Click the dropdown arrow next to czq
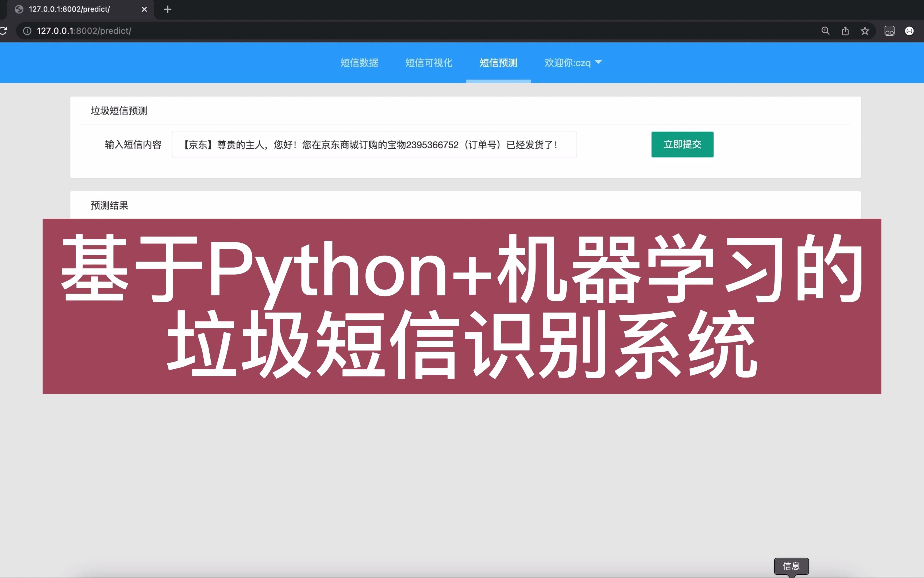Screen dimensions: 924x578 [x=598, y=62]
